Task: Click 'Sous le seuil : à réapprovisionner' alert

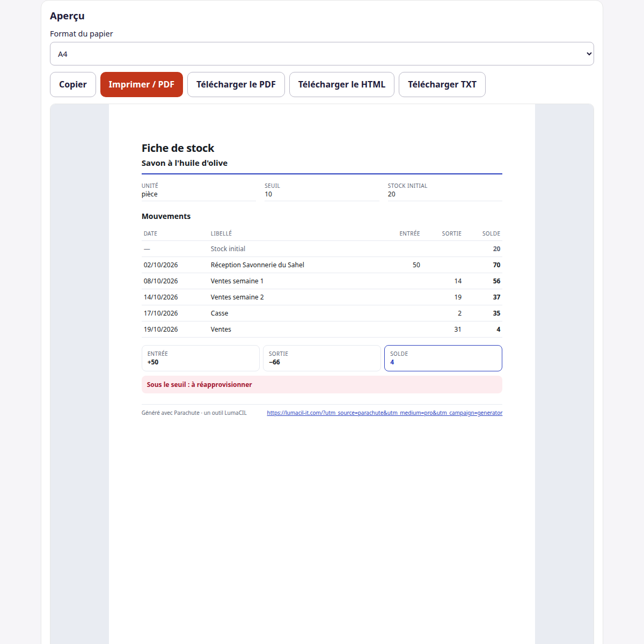Action: [322, 384]
